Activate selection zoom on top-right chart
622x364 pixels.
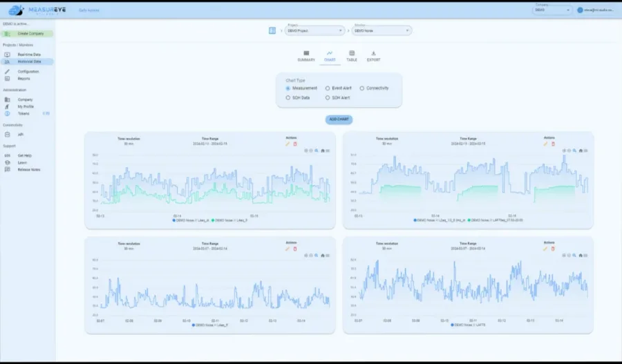click(574, 151)
